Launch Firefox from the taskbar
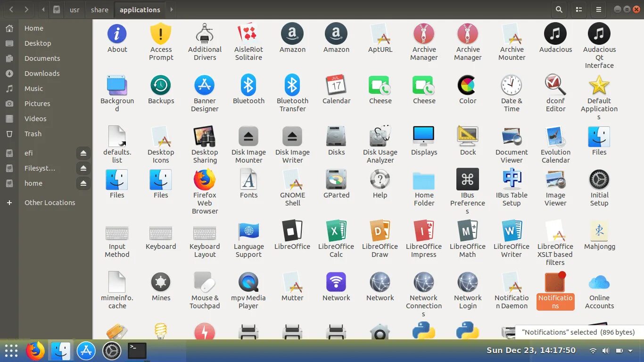The image size is (644, 362). tap(35, 351)
